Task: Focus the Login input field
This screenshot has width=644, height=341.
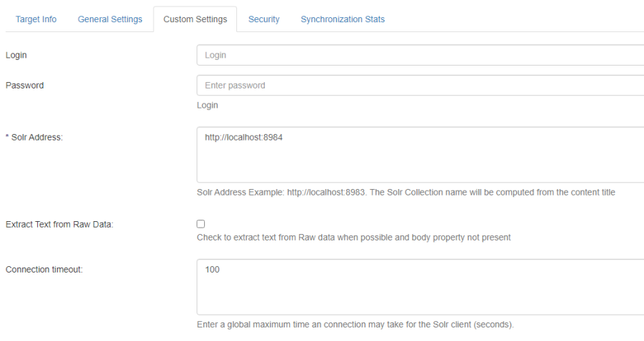Action: [420, 55]
